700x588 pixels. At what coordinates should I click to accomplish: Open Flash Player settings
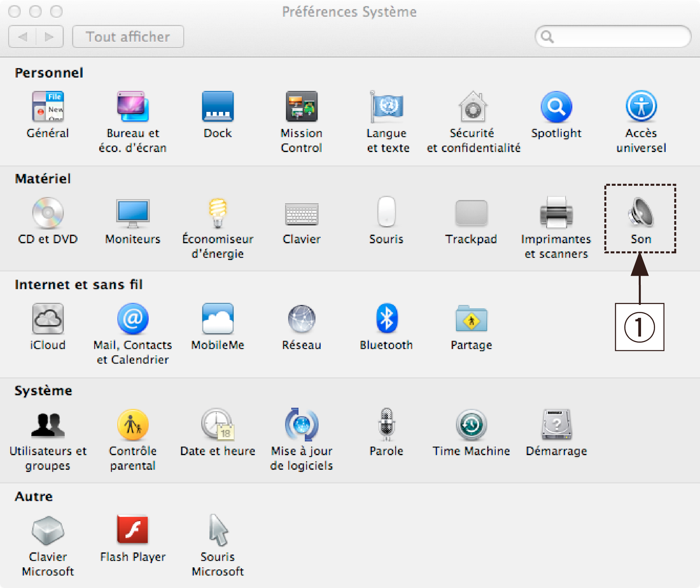132,531
